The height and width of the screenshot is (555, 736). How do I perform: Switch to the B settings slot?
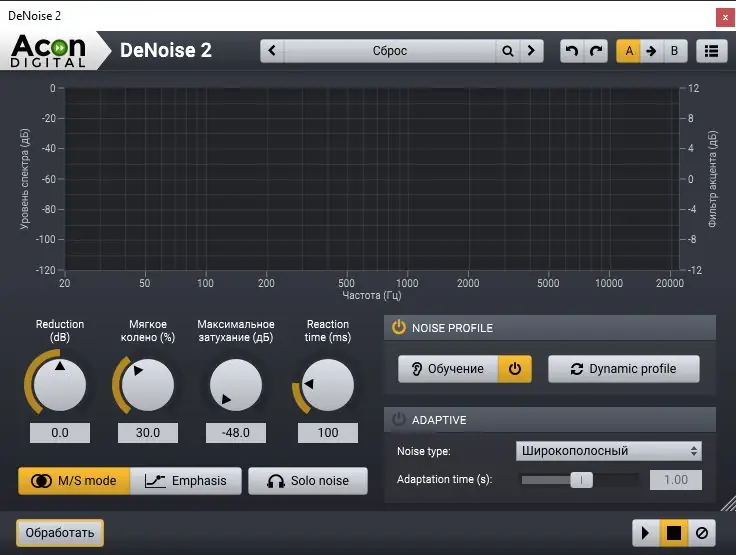pyautogui.click(x=675, y=51)
